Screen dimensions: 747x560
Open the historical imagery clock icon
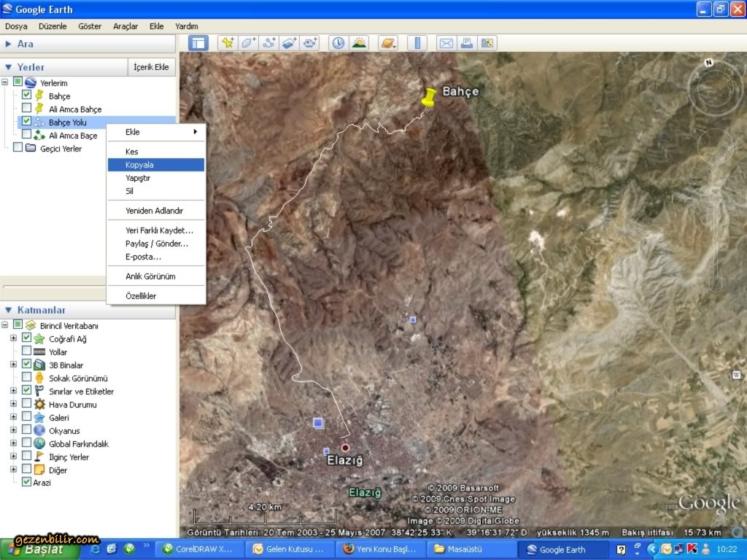coord(338,43)
